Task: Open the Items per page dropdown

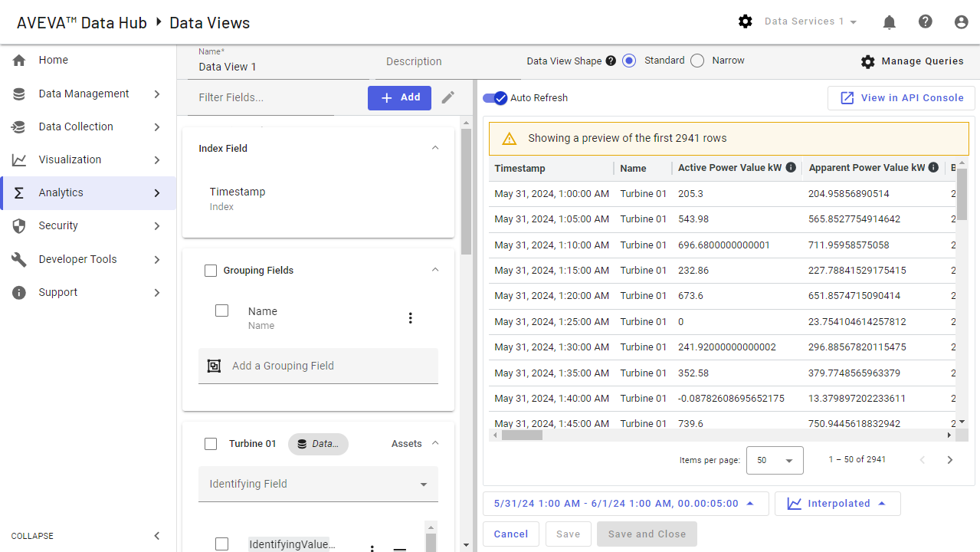Action: pyautogui.click(x=775, y=460)
